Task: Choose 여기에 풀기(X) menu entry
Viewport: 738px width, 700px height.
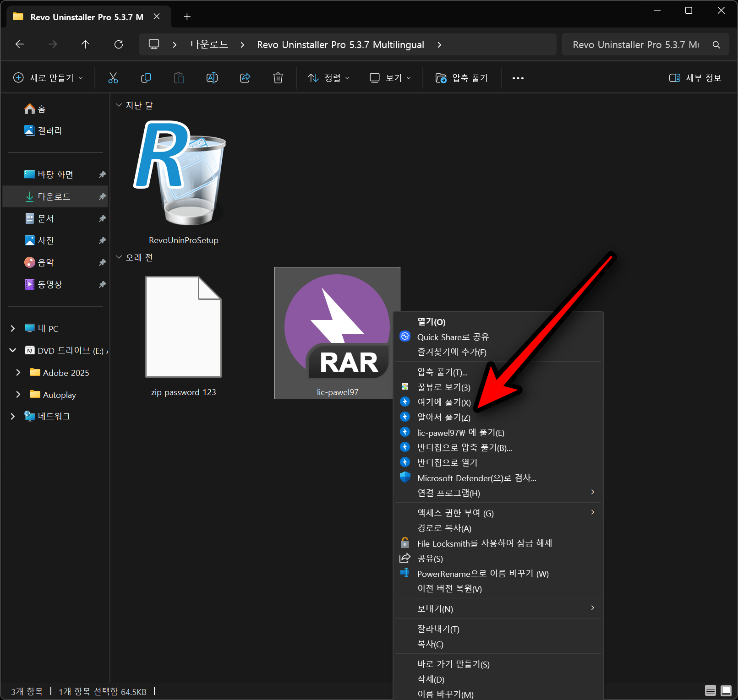Action: pos(498,402)
